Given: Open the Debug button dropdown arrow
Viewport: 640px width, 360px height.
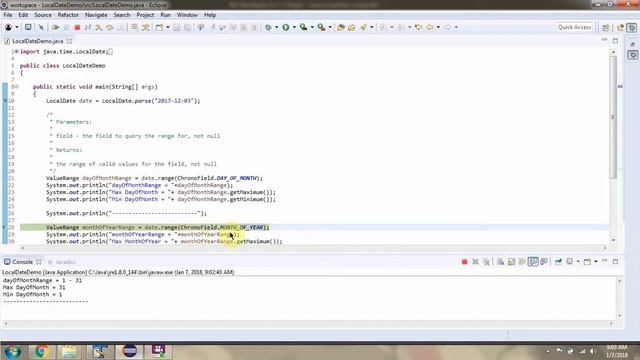Looking at the screenshot, I should [276, 27].
